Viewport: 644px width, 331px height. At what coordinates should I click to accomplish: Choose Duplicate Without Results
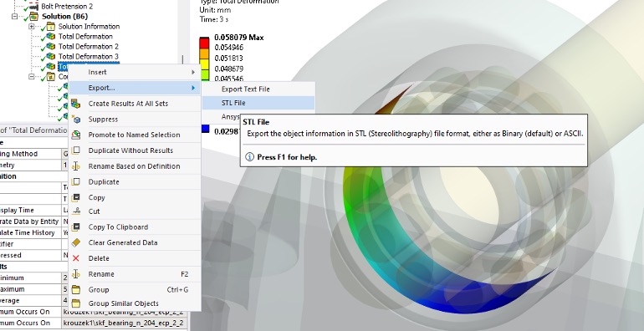pos(130,150)
